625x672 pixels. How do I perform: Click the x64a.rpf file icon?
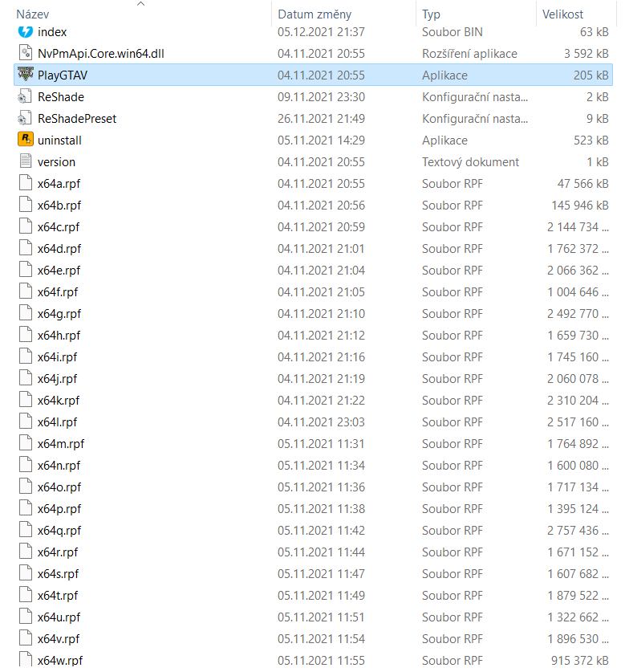[26, 183]
